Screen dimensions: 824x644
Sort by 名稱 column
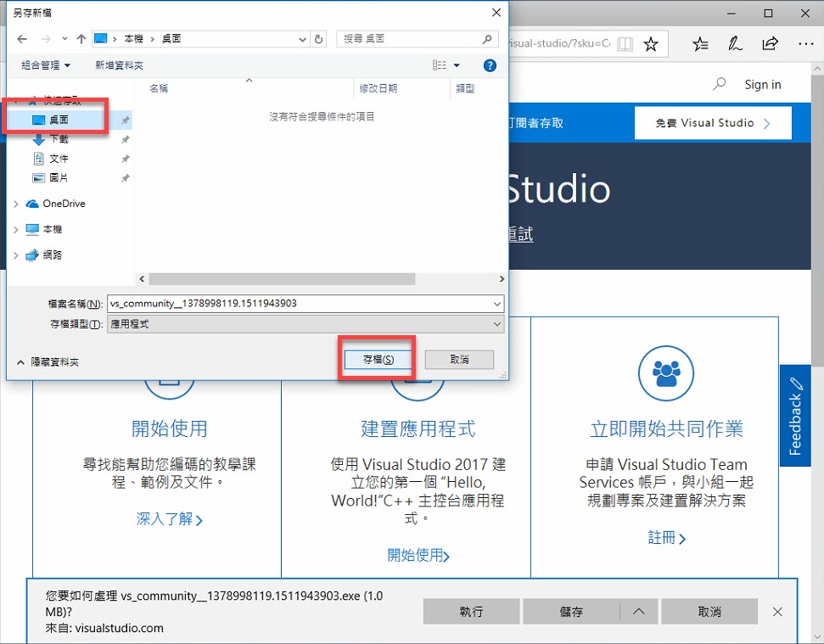[x=158, y=88]
